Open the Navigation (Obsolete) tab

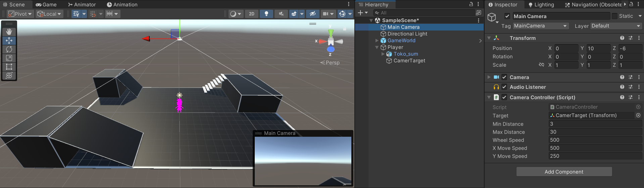[593, 4]
